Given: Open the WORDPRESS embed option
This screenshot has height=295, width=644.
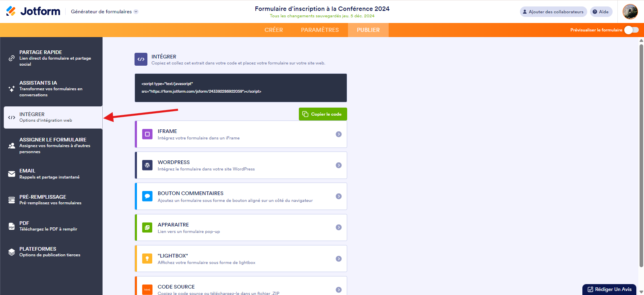Looking at the screenshot, I should pos(241,165).
